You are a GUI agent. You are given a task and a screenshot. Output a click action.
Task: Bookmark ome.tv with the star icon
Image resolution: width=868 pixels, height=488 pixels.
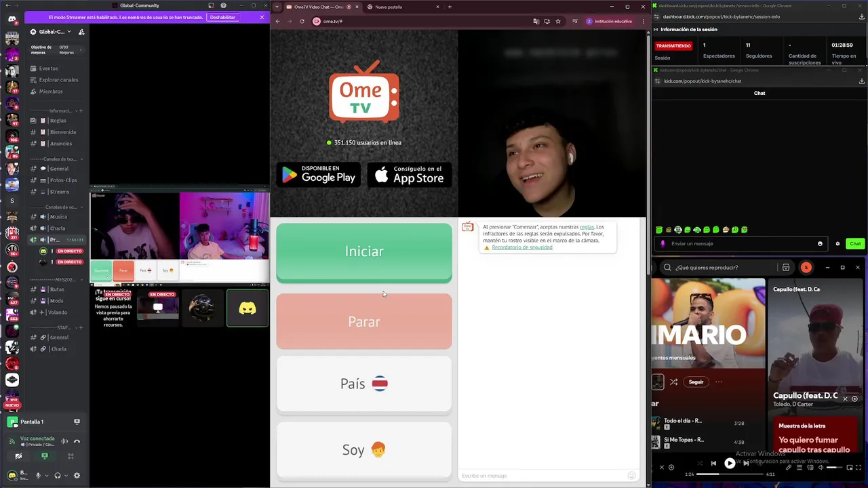point(558,21)
